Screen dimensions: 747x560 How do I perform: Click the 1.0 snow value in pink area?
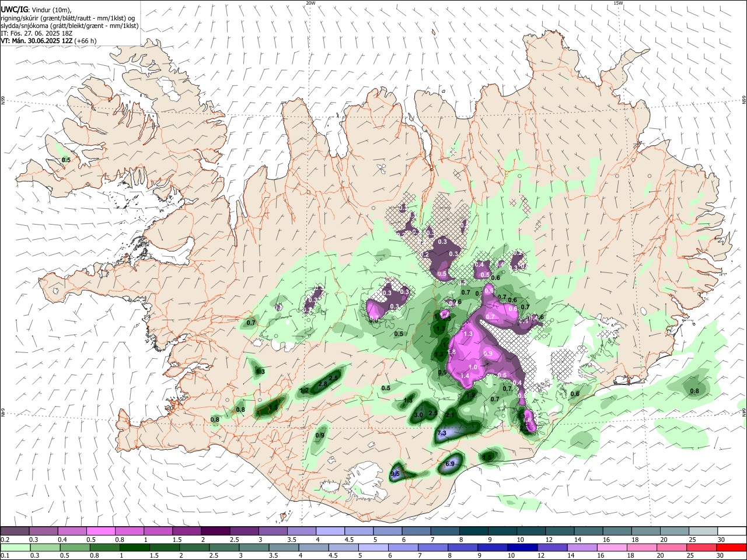point(473,367)
